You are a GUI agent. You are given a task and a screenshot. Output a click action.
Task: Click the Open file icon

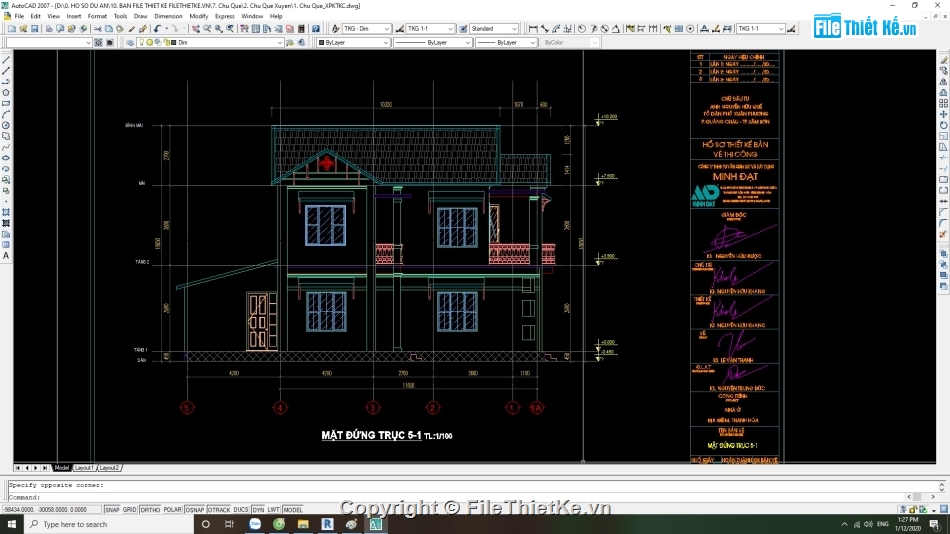click(x=23, y=28)
